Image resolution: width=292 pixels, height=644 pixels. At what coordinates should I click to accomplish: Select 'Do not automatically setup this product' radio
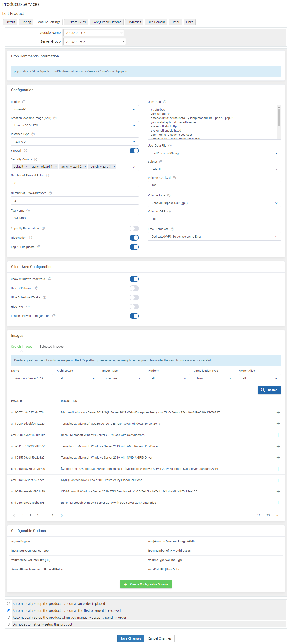pos(9,624)
